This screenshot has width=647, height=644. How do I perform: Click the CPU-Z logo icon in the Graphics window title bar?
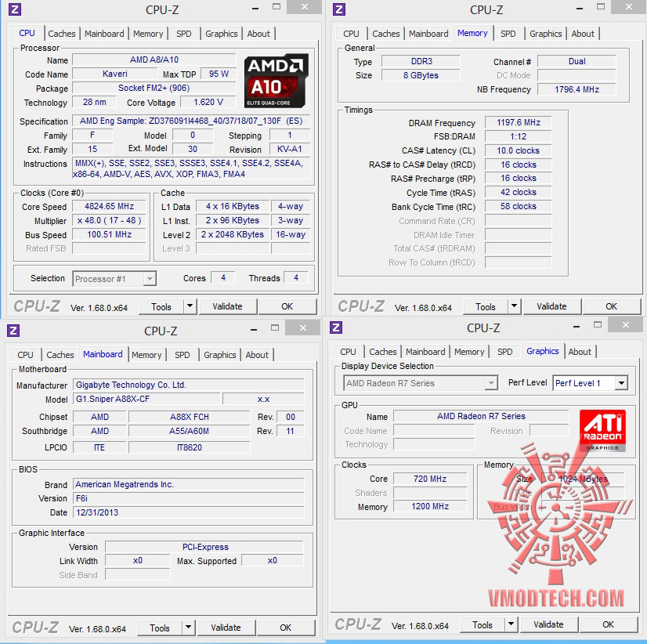point(336,327)
